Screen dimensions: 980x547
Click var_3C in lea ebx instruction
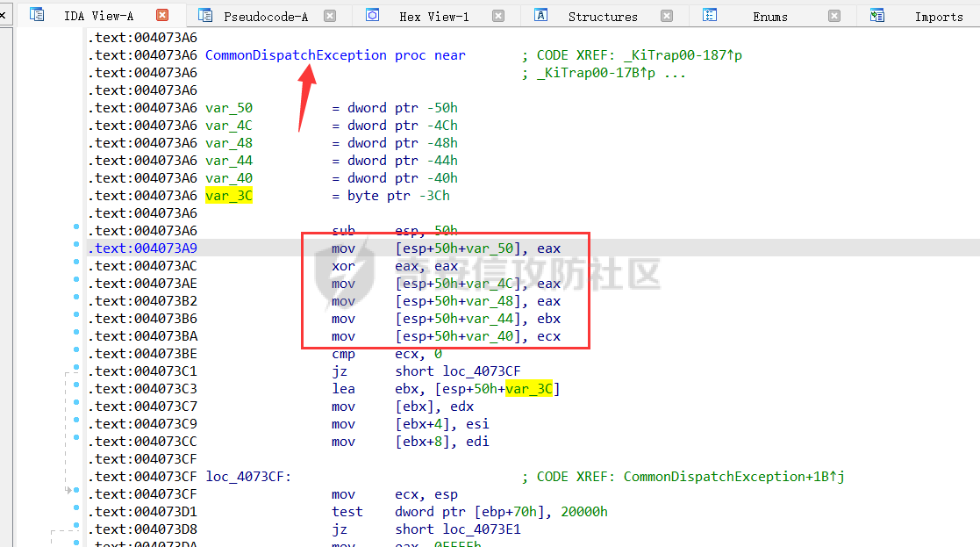[529, 389]
